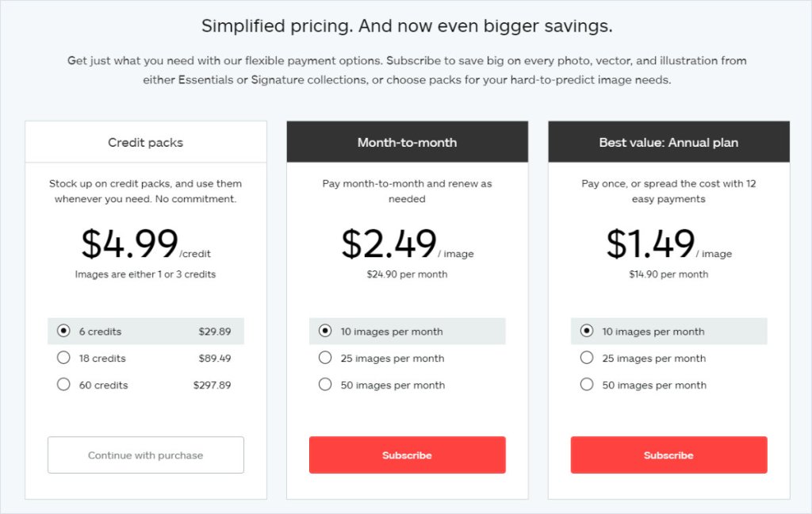812x514 pixels.
Task: Pick 50 images per month in Annual plan
Action: click(587, 385)
